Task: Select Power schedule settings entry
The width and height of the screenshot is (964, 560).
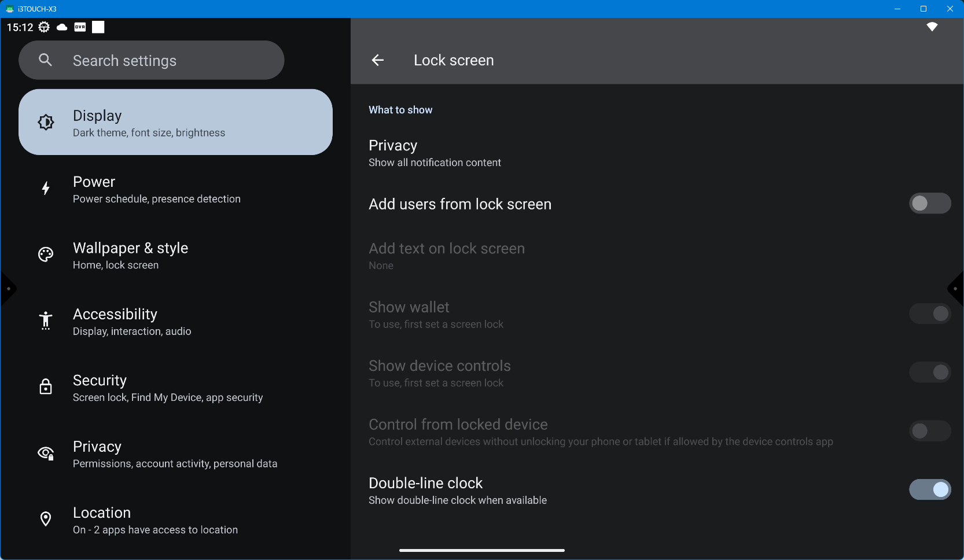Action: coord(156,190)
